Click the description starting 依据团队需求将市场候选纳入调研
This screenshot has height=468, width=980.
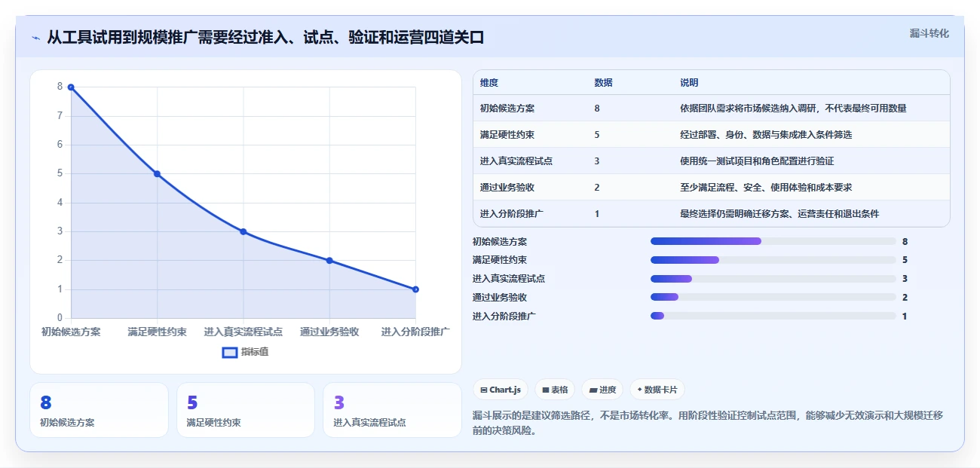click(793, 109)
